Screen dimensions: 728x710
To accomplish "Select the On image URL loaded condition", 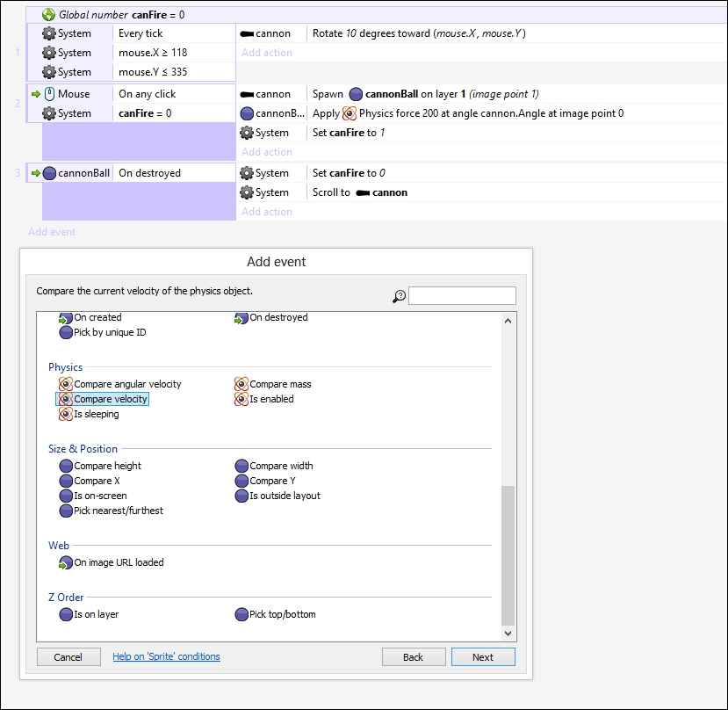I will click(x=112, y=562).
